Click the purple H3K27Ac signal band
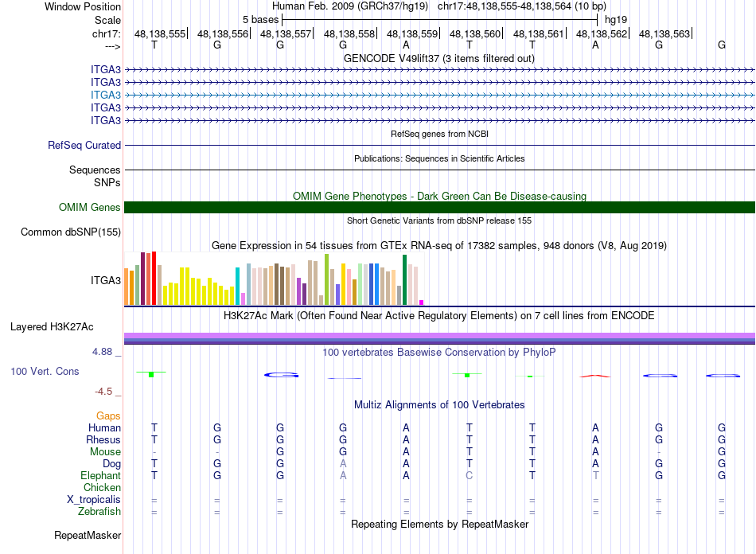 click(439, 336)
